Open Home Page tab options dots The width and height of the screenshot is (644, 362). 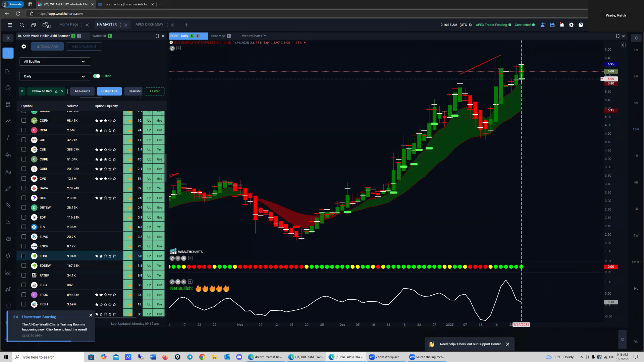point(82,25)
